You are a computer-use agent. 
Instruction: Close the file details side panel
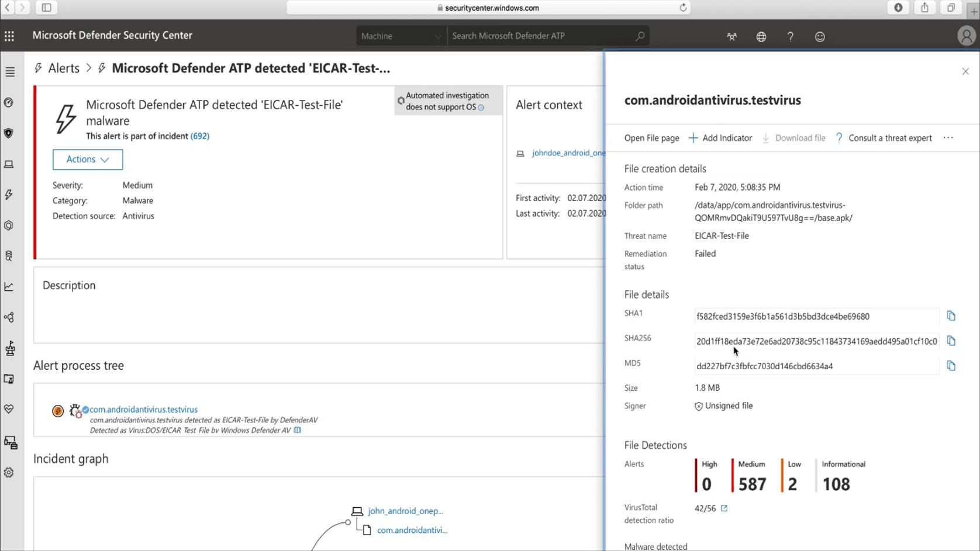(965, 71)
